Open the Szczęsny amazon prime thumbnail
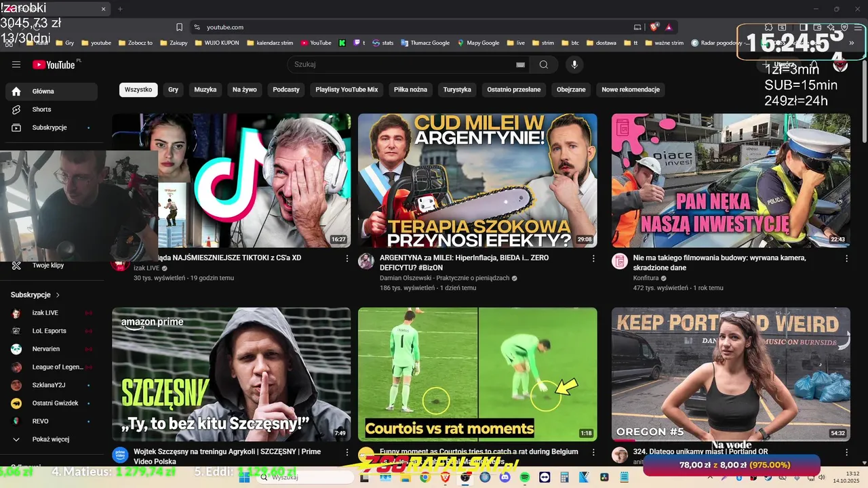Screen dimensions: 868x488 tap(231, 375)
